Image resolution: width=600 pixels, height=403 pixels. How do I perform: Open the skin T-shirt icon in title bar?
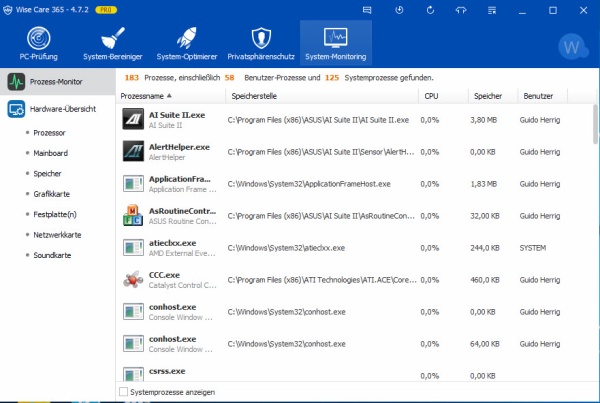click(461, 10)
